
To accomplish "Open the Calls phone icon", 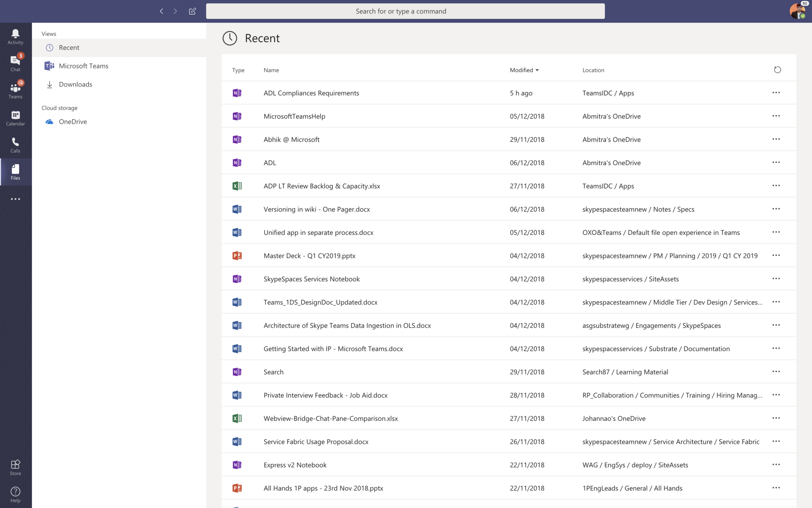I will pyautogui.click(x=15, y=145).
